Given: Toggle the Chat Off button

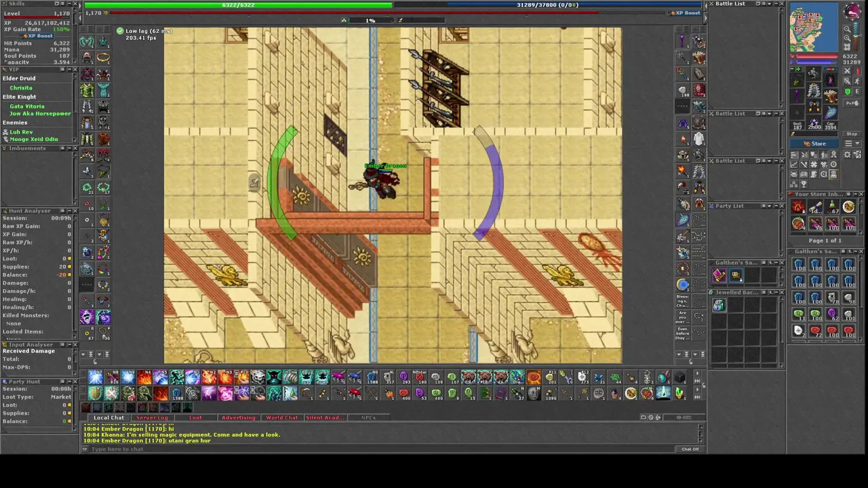Looking at the screenshot, I should [x=690, y=449].
